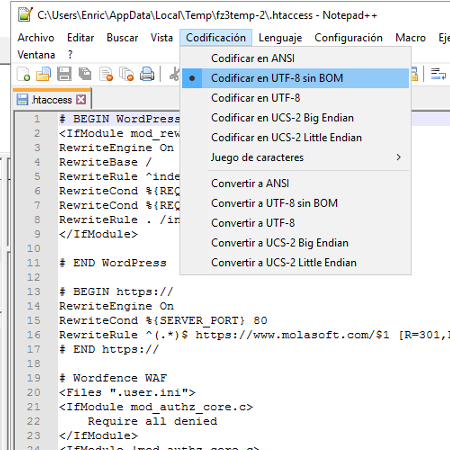Select the .htaccess document tab
The height and width of the screenshot is (450, 450).
click(52, 100)
